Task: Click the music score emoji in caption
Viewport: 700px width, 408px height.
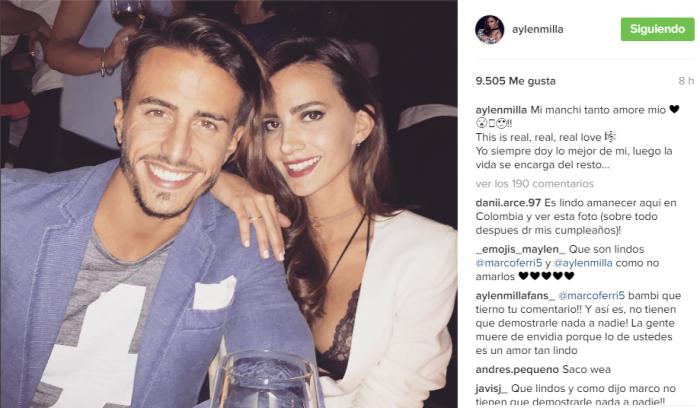Action: point(610,137)
